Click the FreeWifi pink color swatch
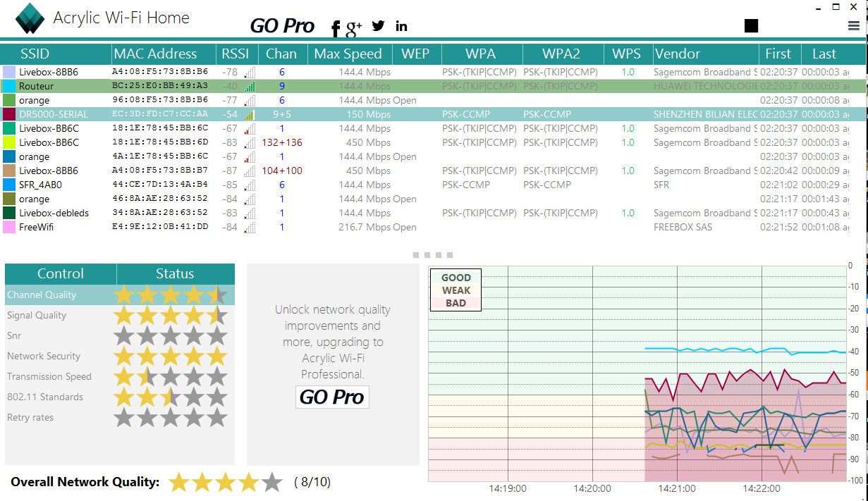Image resolution: width=868 pixels, height=501 pixels. (9, 227)
